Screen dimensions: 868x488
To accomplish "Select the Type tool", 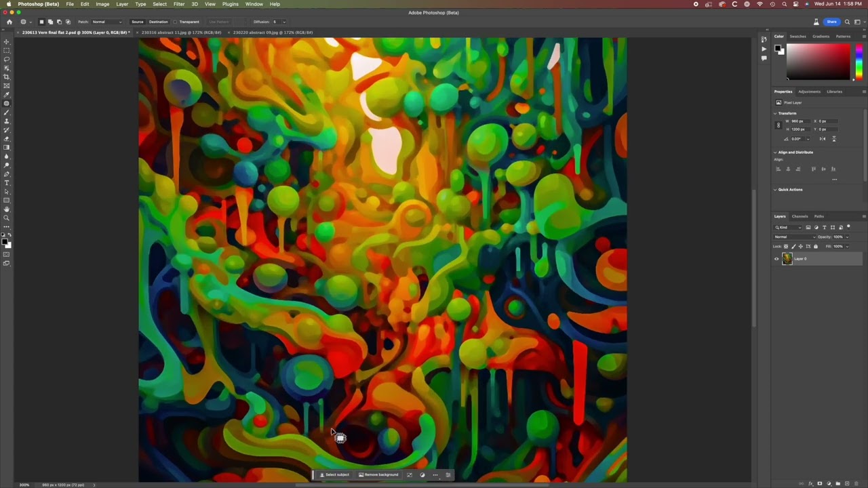I will click(7, 183).
